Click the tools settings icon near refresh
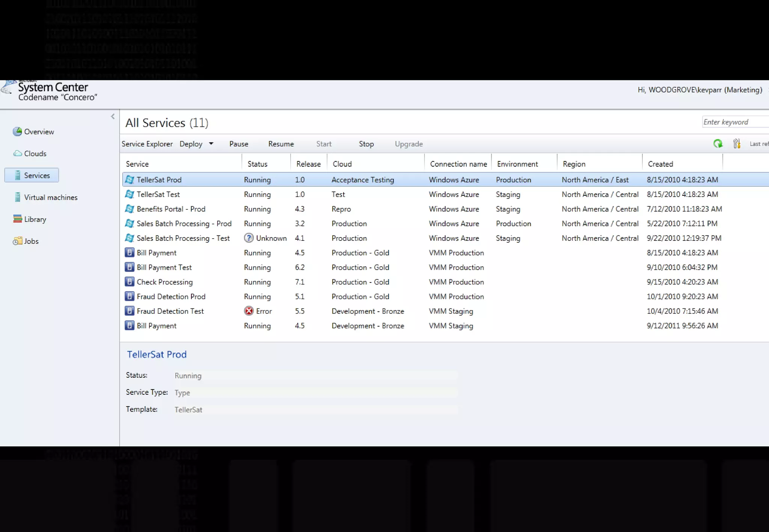Viewport: 769px width, 532px height. (736, 144)
